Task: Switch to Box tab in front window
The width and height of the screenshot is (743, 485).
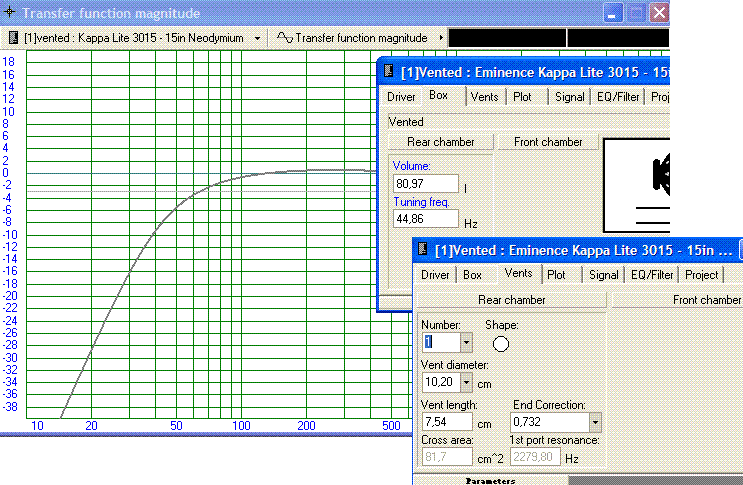Action: (472, 275)
